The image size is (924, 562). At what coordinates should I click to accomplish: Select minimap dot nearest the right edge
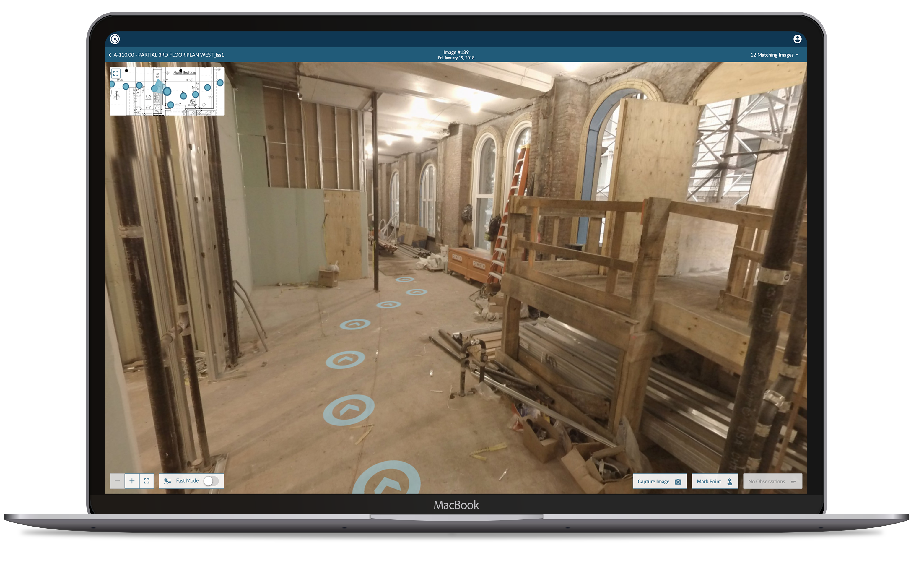tap(220, 83)
